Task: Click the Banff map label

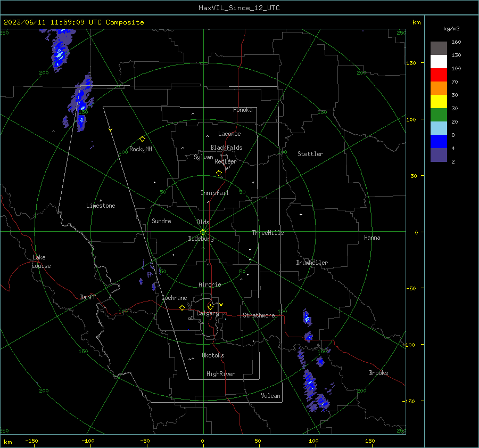Action: pos(88,297)
